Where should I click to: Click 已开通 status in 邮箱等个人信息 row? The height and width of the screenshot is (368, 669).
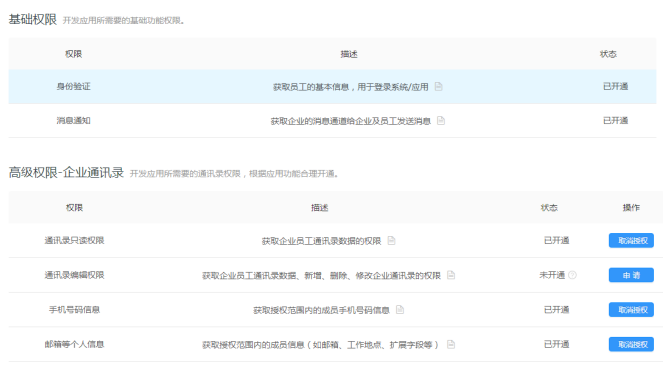556,344
